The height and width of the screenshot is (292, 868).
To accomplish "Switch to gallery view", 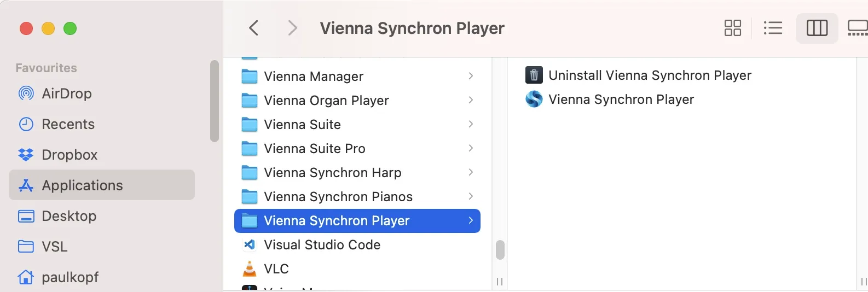I will (857, 28).
